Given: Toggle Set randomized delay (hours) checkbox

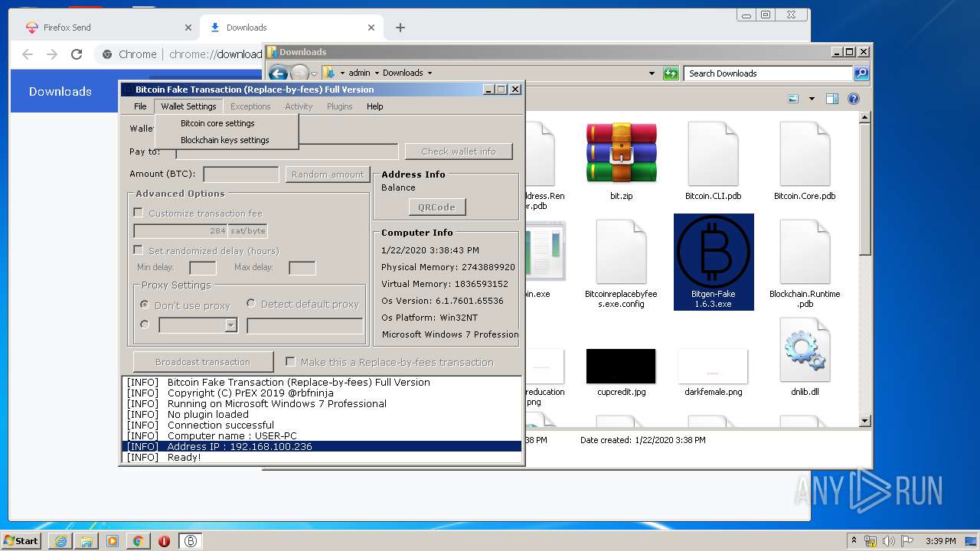Looking at the screenshot, I should [x=139, y=250].
